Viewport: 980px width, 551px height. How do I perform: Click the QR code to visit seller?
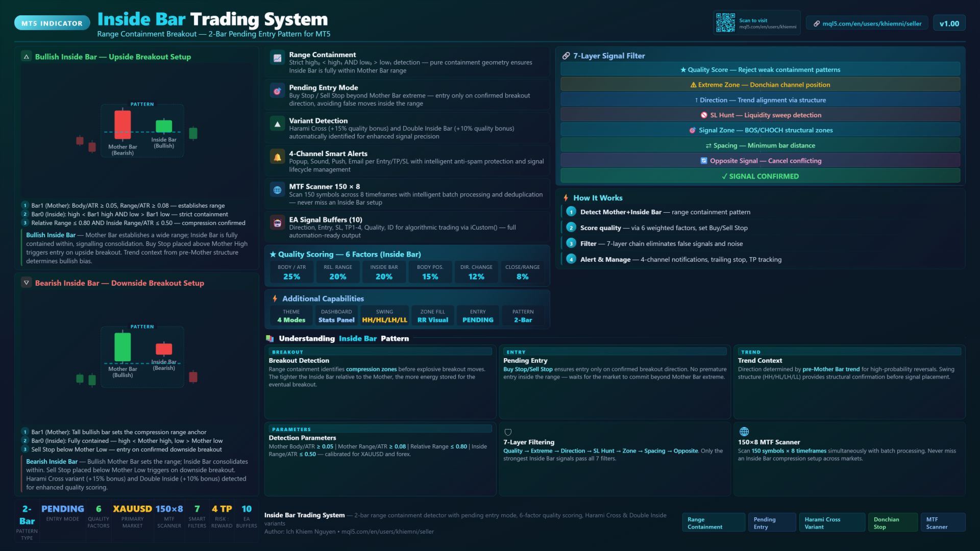(x=725, y=23)
